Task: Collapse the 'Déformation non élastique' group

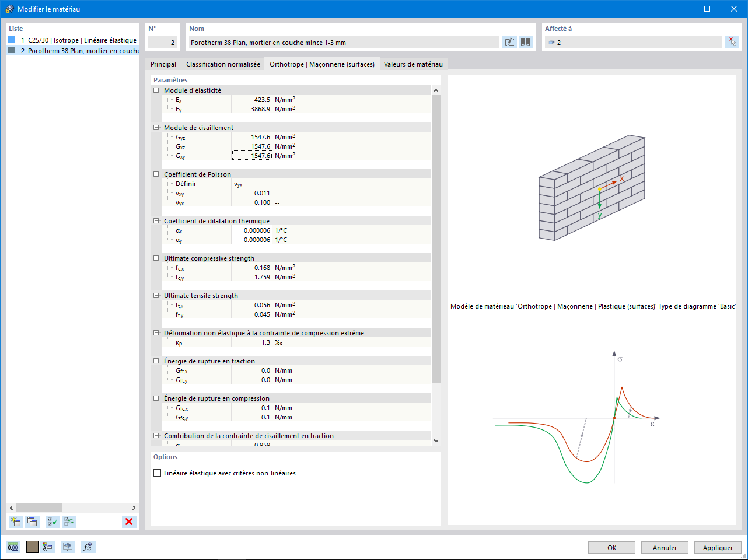Action: pyautogui.click(x=156, y=333)
